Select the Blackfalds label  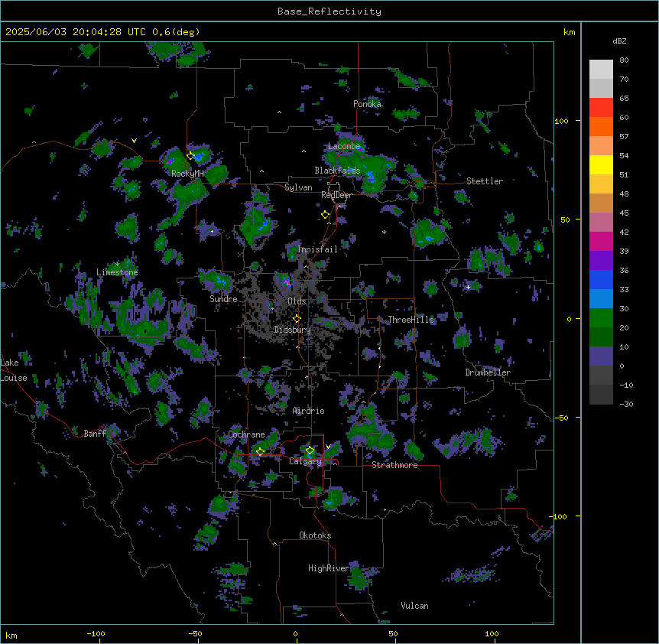click(337, 171)
